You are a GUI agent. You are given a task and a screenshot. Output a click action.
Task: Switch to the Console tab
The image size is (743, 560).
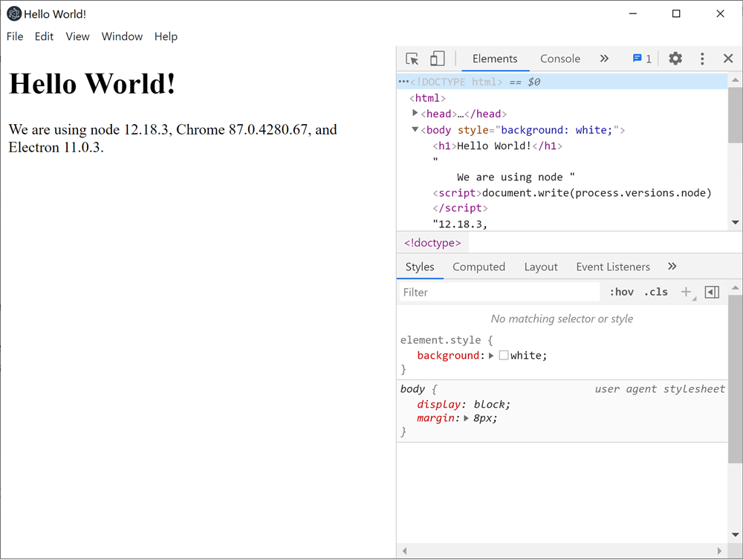(559, 58)
